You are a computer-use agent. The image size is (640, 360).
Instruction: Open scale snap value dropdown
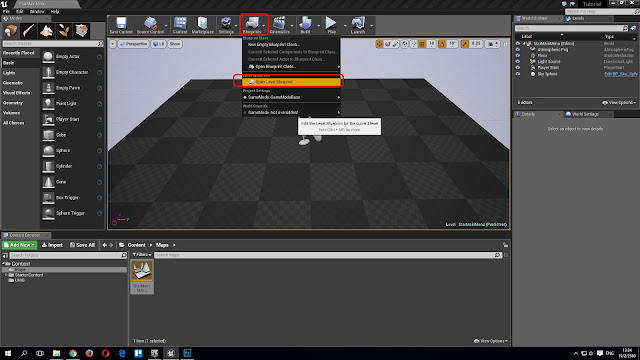tap(476, 44)
